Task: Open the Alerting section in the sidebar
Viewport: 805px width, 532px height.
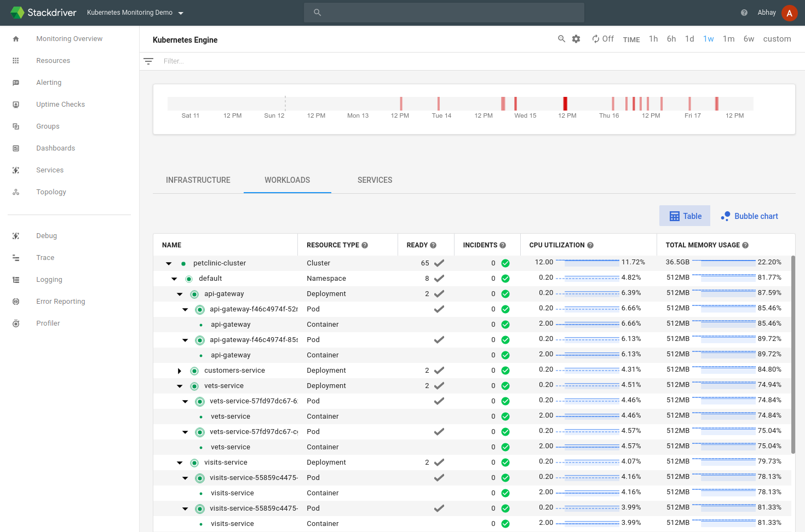Action: (49, 82)
